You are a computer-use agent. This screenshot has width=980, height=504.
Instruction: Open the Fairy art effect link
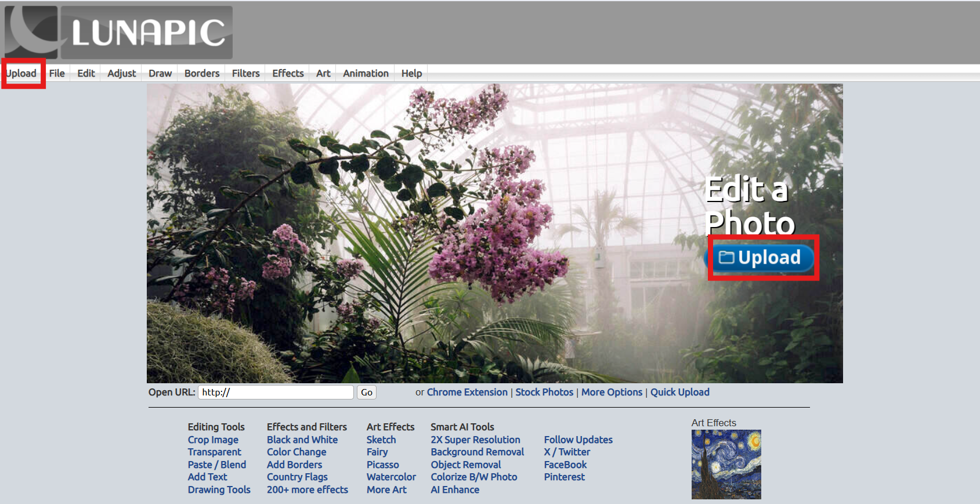click(377, 452)
